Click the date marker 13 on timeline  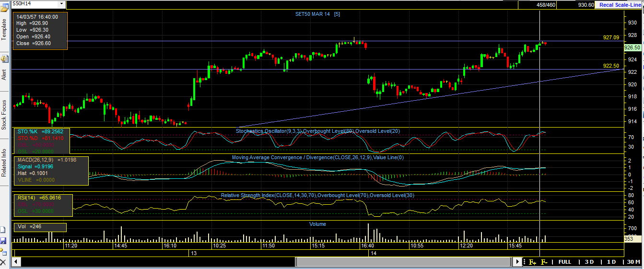(194, 253)
